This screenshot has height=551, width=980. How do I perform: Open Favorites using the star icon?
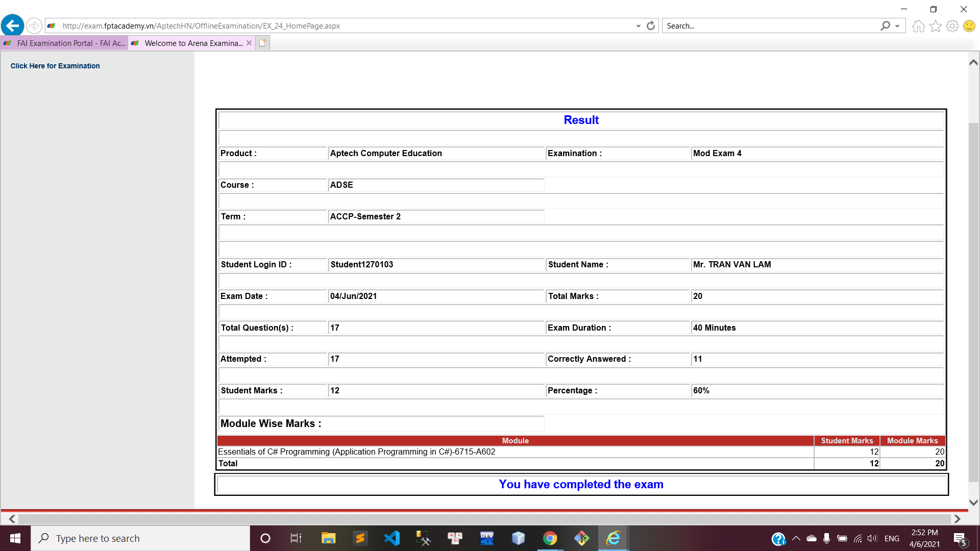(936, 26)
